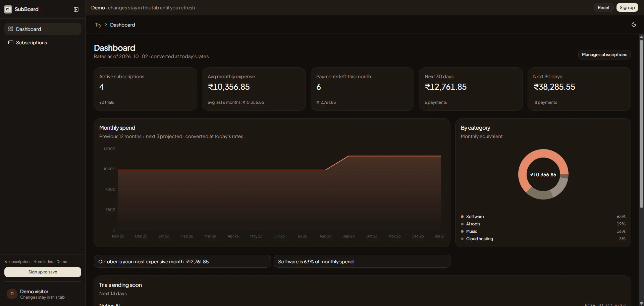
Task: Click the Dashboard breadcrumb item
Action: 122,25
